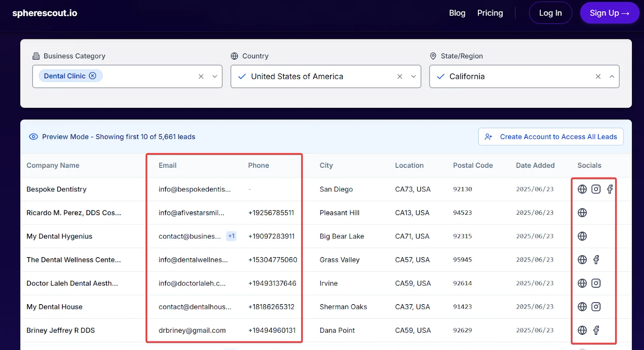Screen dimensions: 644x350
Task: Open The Dental Wellness Center Facebook icon
Action: pyautogui.click(x=596, y=260)
